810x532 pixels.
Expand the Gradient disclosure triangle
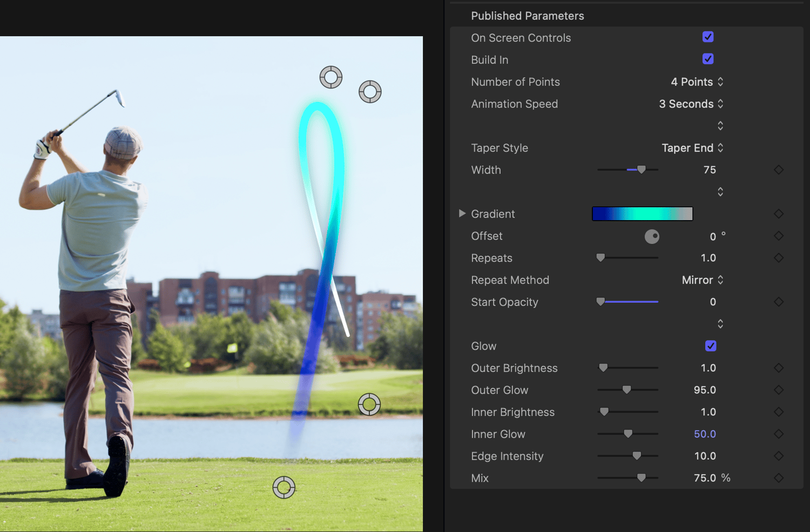coord(462,214)
